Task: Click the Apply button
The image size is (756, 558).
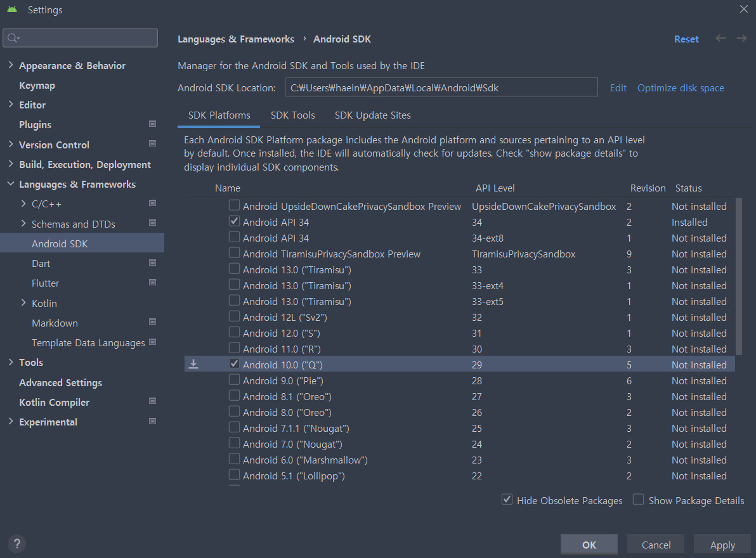Action: click(x=722, y=545)
